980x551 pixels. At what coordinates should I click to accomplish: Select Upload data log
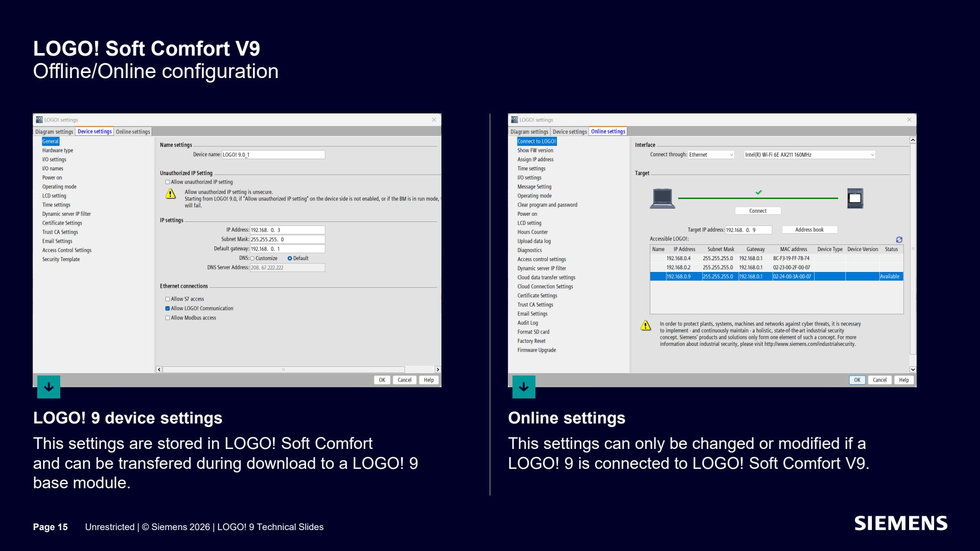click(534, 241)
